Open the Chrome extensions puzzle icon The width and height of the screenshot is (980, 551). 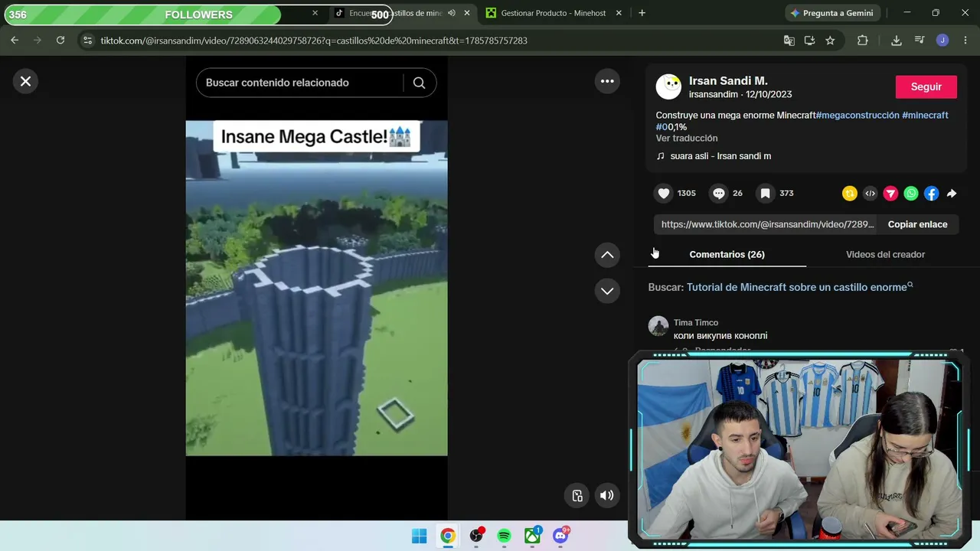coord(863,41)
